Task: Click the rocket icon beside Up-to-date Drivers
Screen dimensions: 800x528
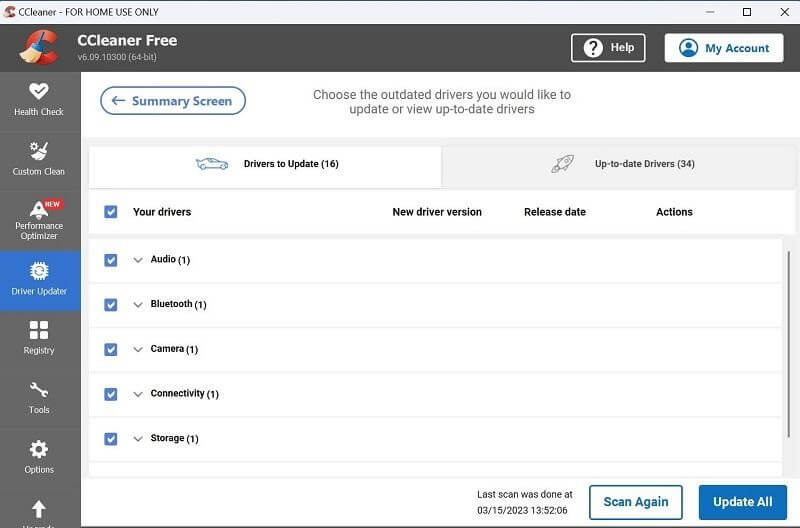Action: (563, 164)
